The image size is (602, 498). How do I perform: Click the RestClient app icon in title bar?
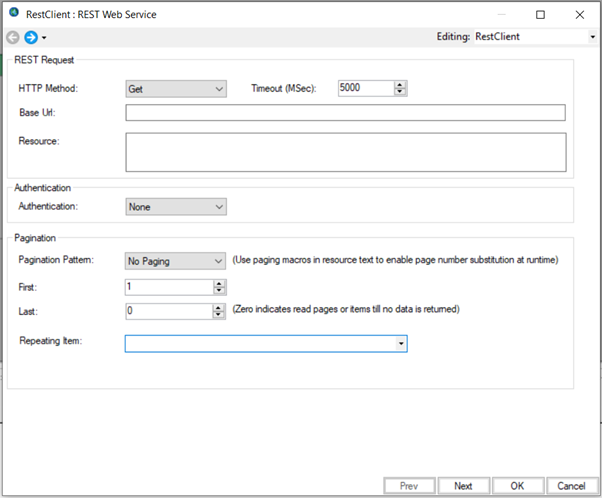(13, 14)
